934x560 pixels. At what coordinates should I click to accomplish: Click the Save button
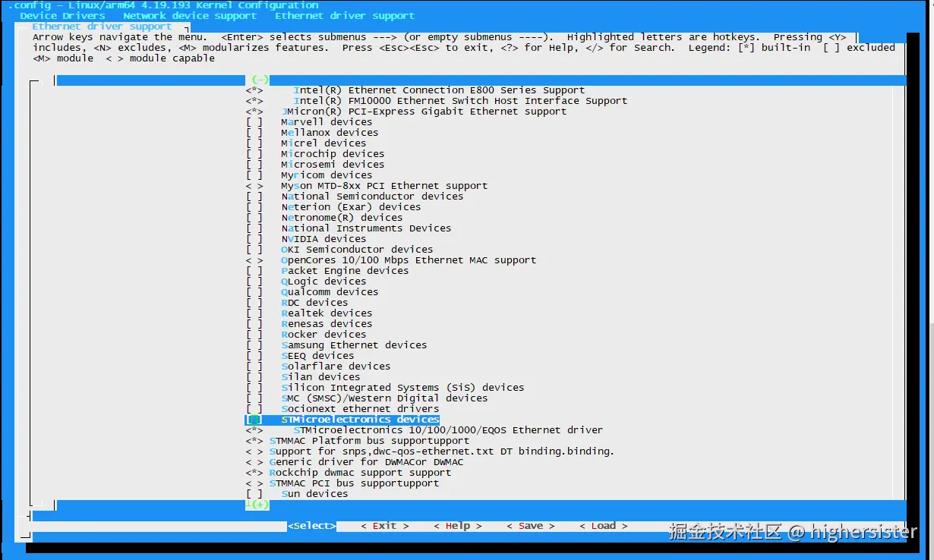pos(530,526)
